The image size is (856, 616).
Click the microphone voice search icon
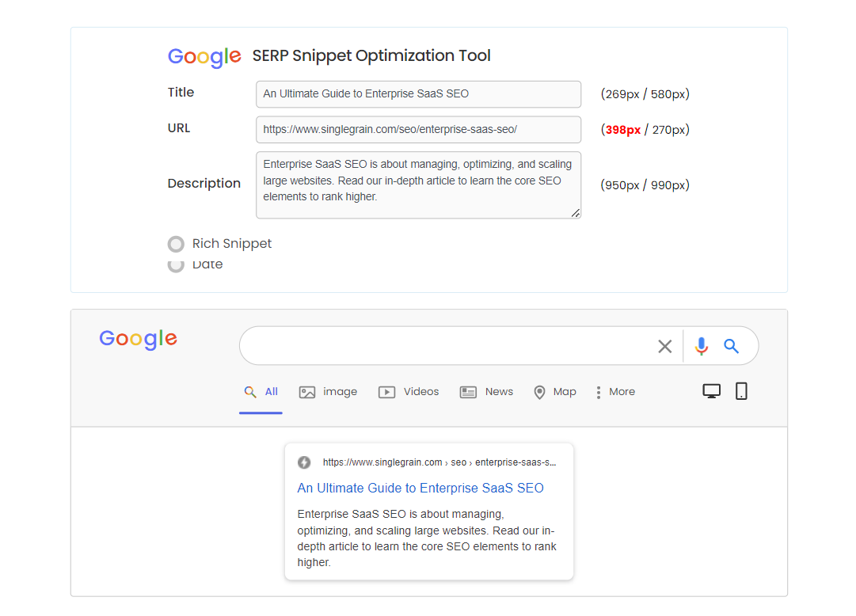(x=701, y=346)
